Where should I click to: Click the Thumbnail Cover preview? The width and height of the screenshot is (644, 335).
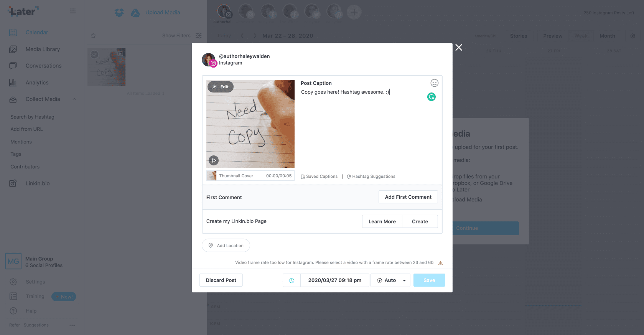tap(212, 176)
